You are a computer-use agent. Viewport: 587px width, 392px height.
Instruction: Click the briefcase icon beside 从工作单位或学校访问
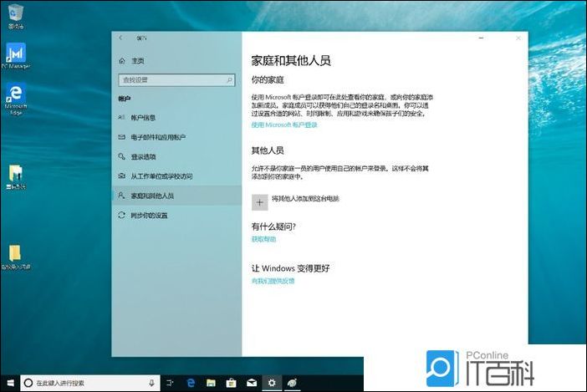tap(121, 176)
